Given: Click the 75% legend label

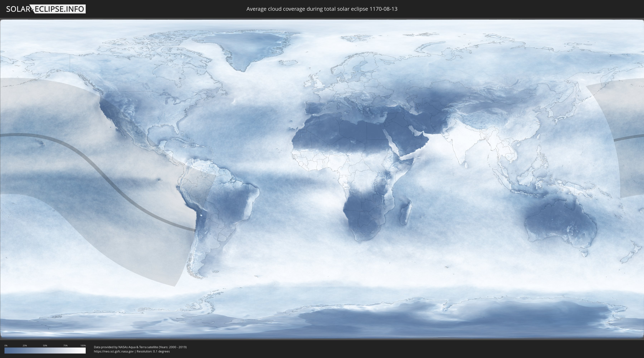Looking at the screenshot, I should [x=65, y=345].
